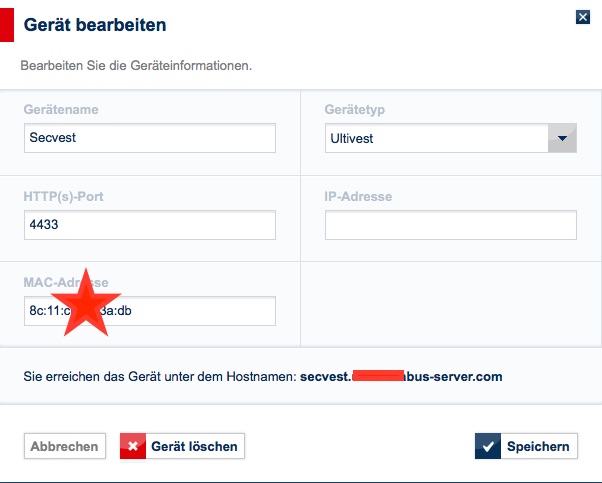Click the Gerät bearbeiten dialog title
Viewport: 602px width, 483px height.
[x=95, y=23]
